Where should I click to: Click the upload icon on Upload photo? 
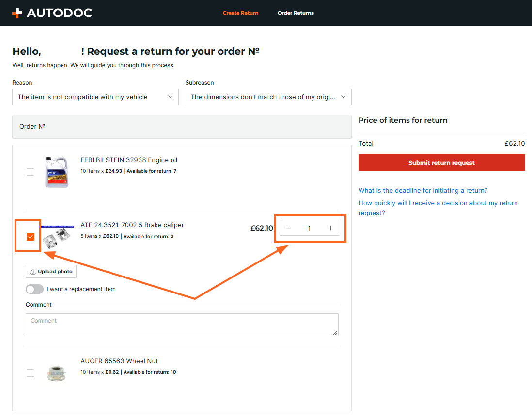point(33,272)
